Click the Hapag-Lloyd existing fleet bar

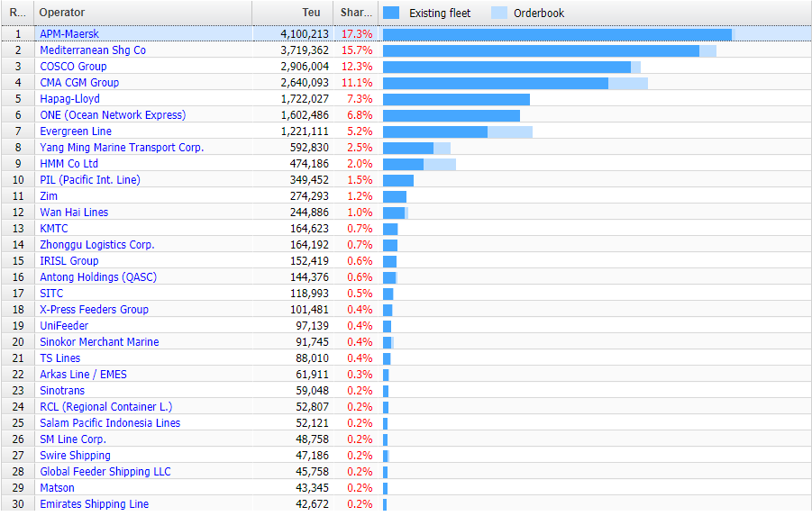456,99
